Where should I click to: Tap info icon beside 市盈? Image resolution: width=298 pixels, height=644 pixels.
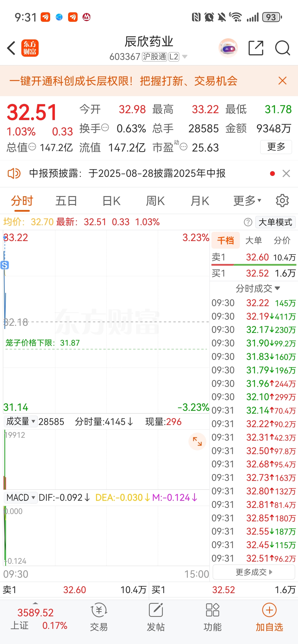(184, 147)
